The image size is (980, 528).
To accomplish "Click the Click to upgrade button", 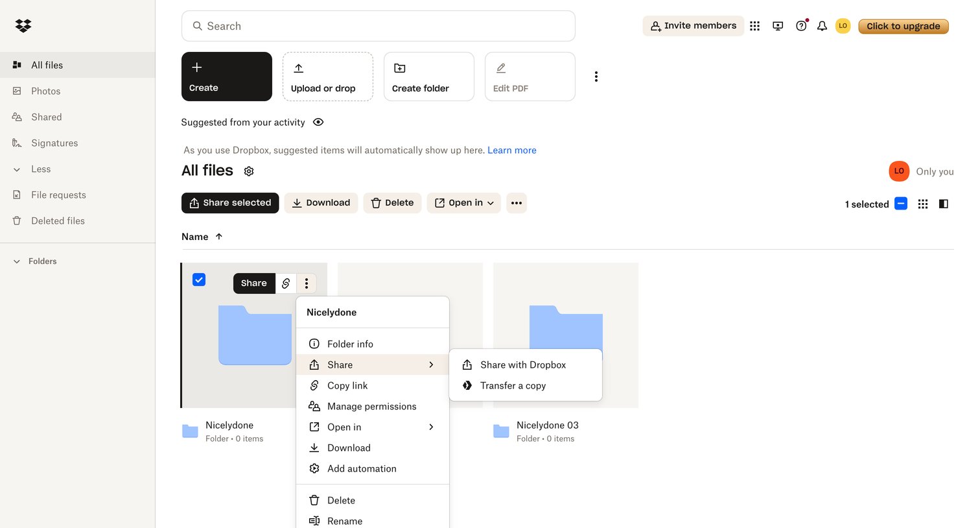I will click(x=904, y=26).
